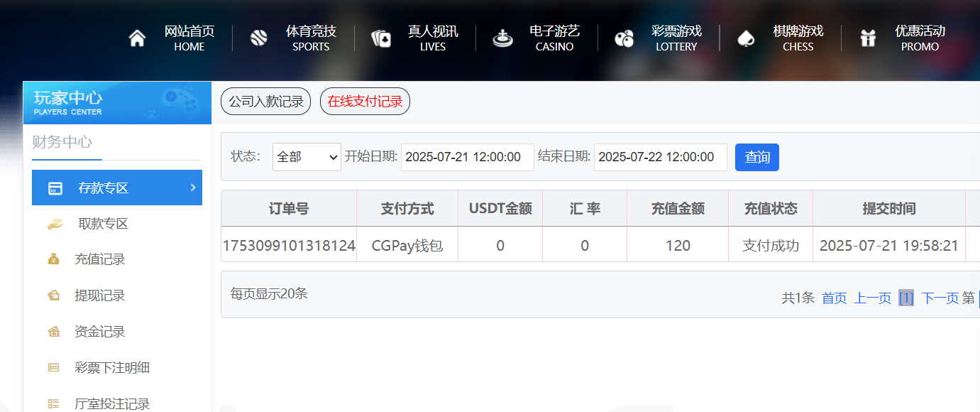
Task: Click the sports basketball icon
Action: (x=259, y=38)
